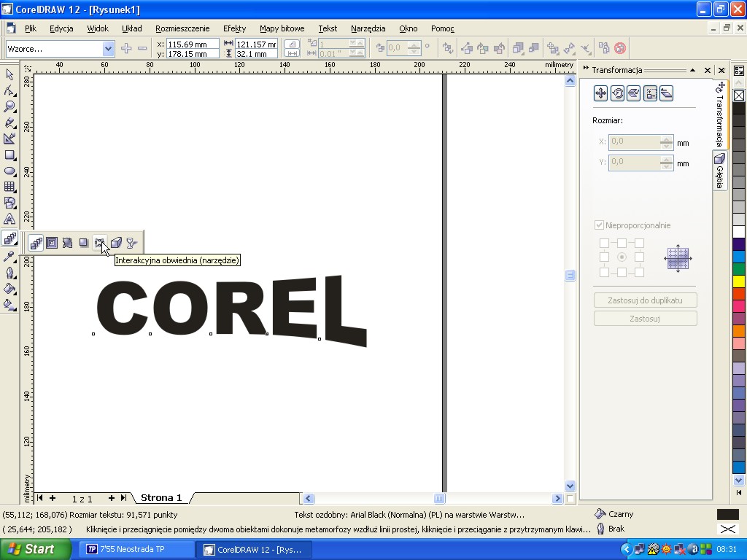The width and height of the screenshot is (747, 560).
Task: Select the Interactive Envelope tool in flyout
Action: pyautogui.click(x=99, y=243)
